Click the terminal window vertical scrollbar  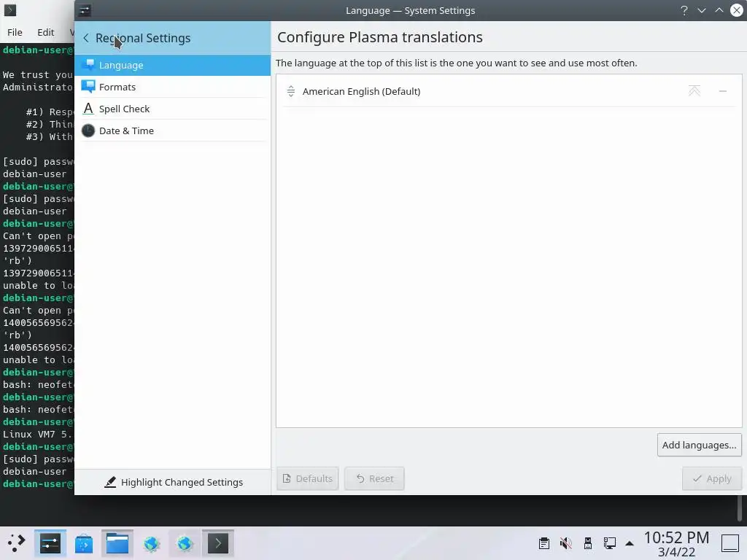[740, 508]
